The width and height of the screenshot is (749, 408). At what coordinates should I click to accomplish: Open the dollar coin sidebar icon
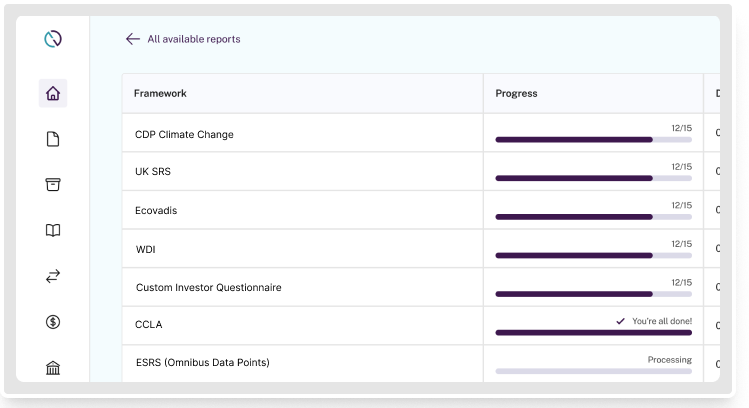point(53,322)
